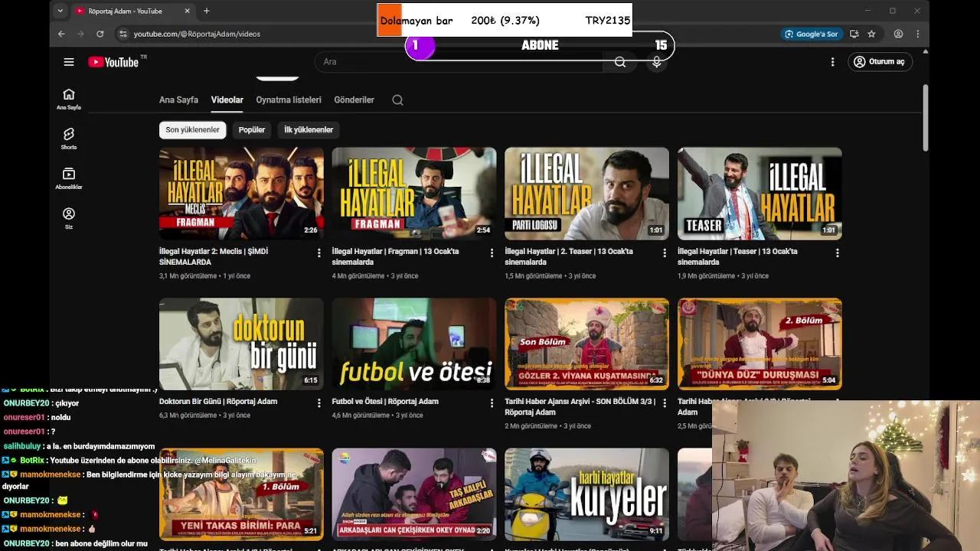Screen dimensions: 980x551
Task: Open İllegal Hayatlar Parti Logosu thumbnail
Action: click(x=586, y=194)
